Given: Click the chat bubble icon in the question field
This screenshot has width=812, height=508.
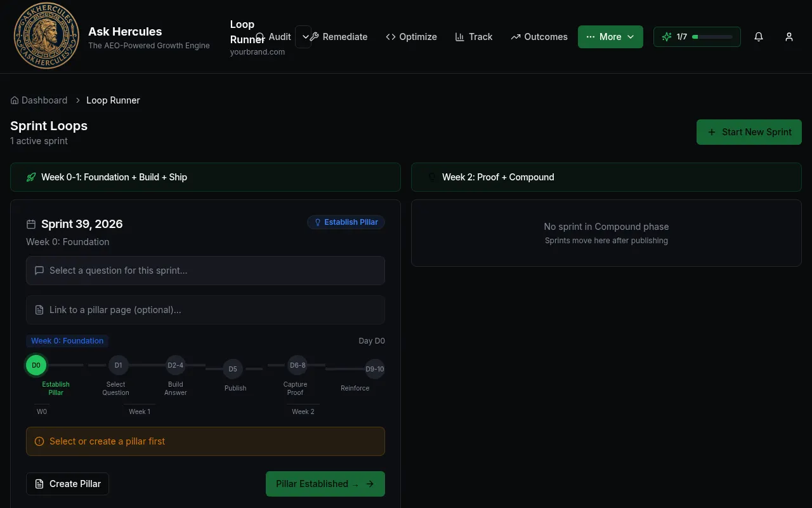Looking at the screenshot, I should pyautogui.click(x=39, y=271).
